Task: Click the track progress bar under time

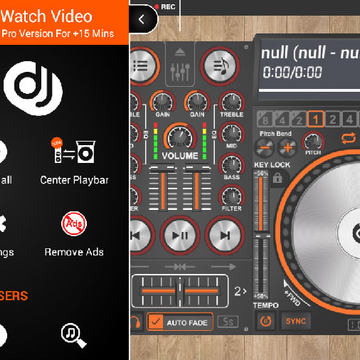Action: 309,91
